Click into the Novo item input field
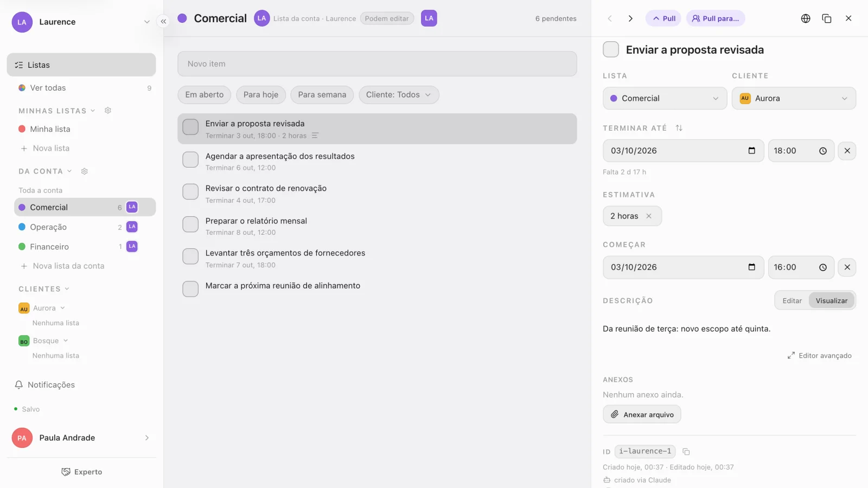The width and height of the screenshot is (868, 488). [x=377, y=64]
